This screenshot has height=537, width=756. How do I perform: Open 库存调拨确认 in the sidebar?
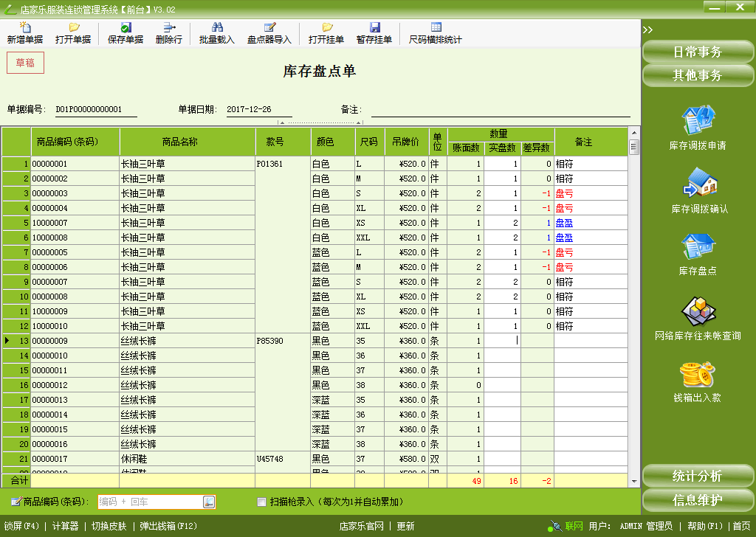[700, 191]
